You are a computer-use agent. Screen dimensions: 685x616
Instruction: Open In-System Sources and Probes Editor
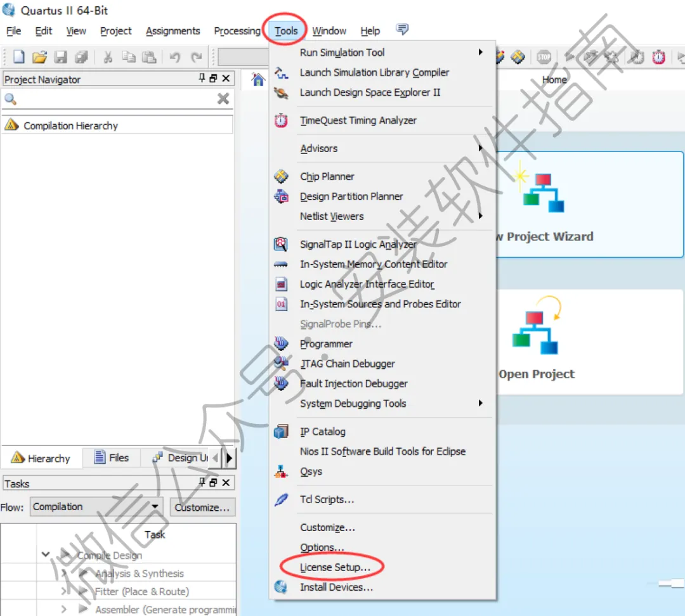[382, 304]
